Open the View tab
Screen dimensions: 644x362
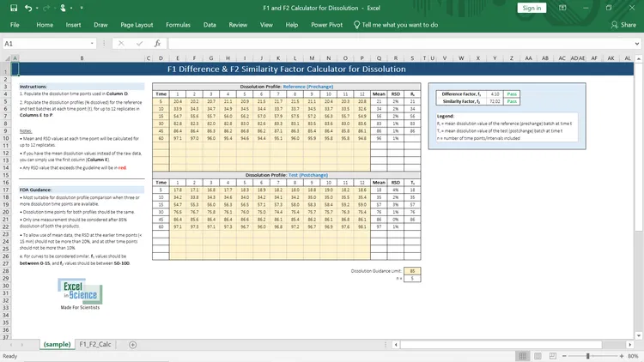[x=266, y=25]
